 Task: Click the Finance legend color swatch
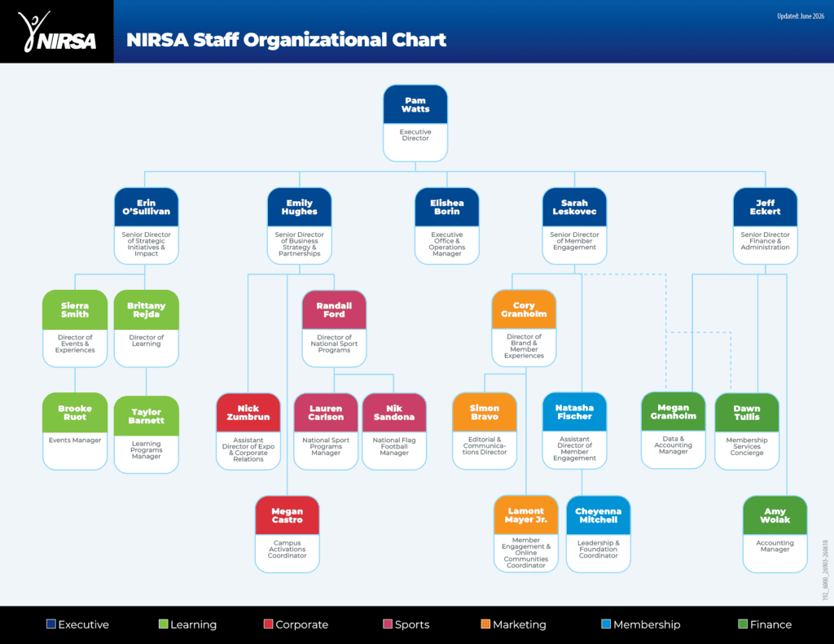(743, 624)
